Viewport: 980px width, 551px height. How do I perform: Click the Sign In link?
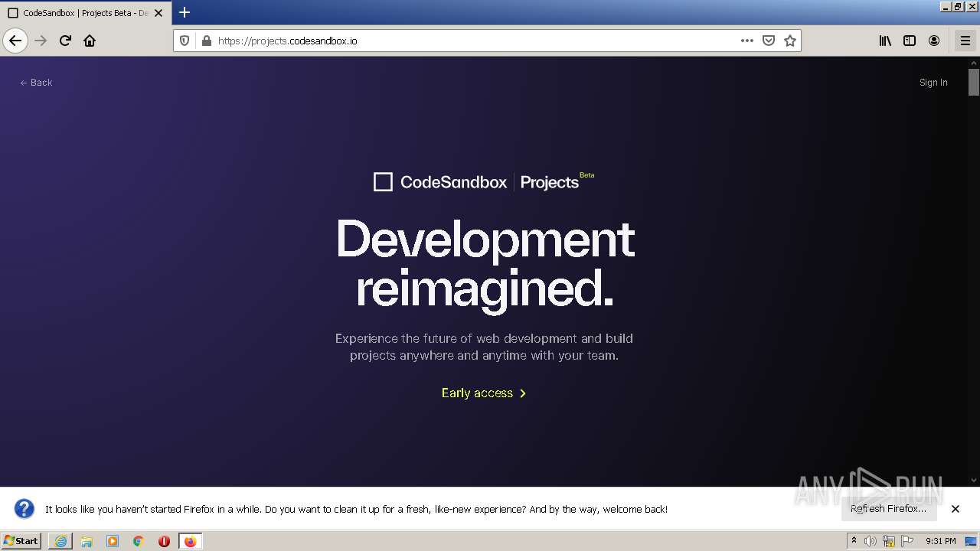933,83
